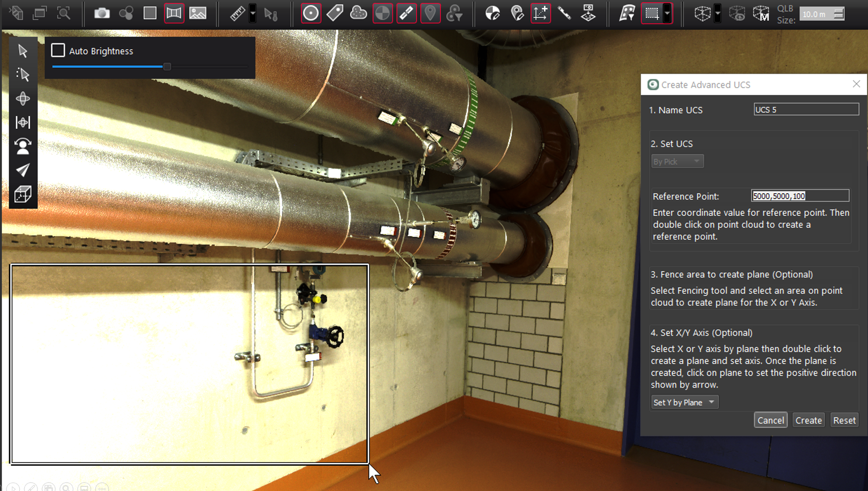The image size is (868, 491).
Task: Click the Reference Point input field
Action: pyautogui.click(x=800, y=196)
